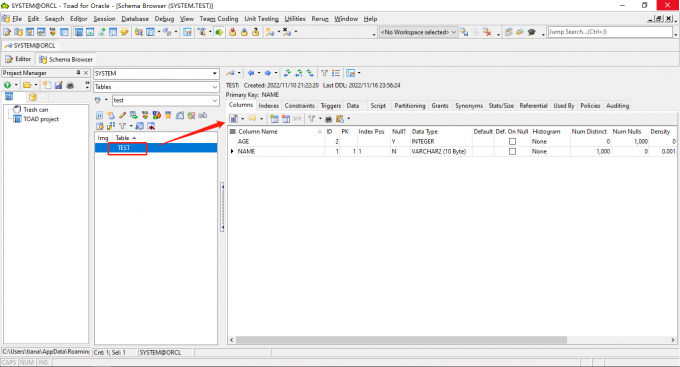Toggle Def. On Null checkbox for AGE row
Image resolution: width=680 pixels, height=367 pixels.
point(512,141)
